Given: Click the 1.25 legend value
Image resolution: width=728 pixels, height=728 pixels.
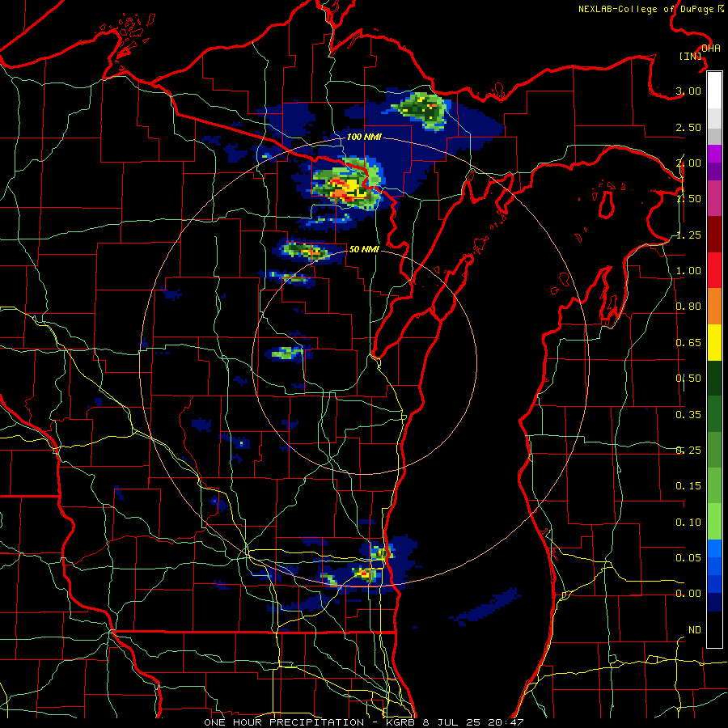Looking at the screenshot, I should tap(688, 235).
